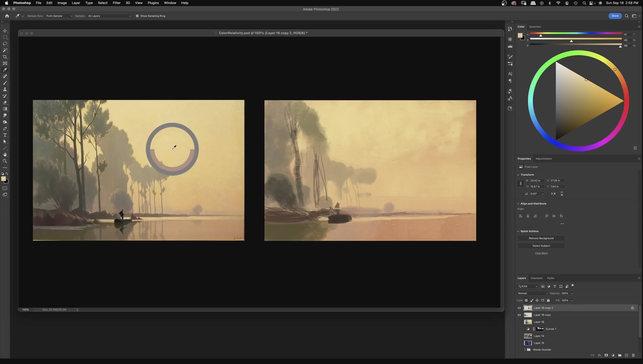Viewport: 643px width, 364px height.
Task: Select the Brush tool
Action: [x=5, y=83]
